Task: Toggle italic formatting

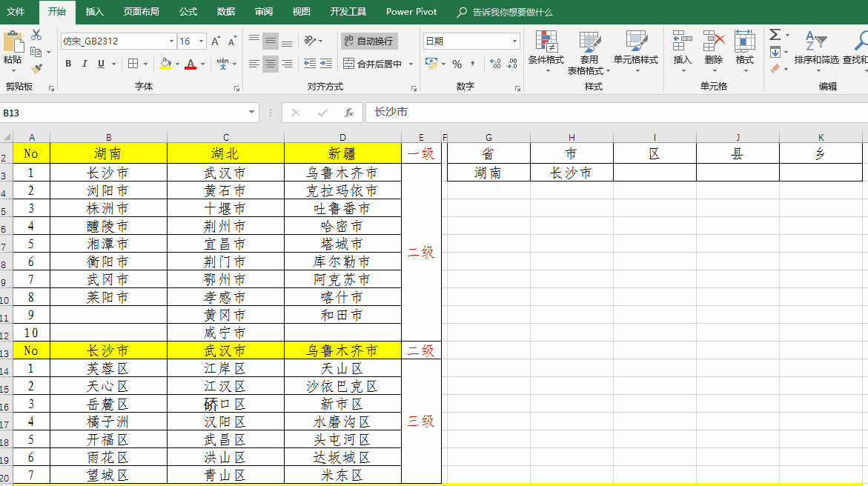Action: click(x=85, y=64)
